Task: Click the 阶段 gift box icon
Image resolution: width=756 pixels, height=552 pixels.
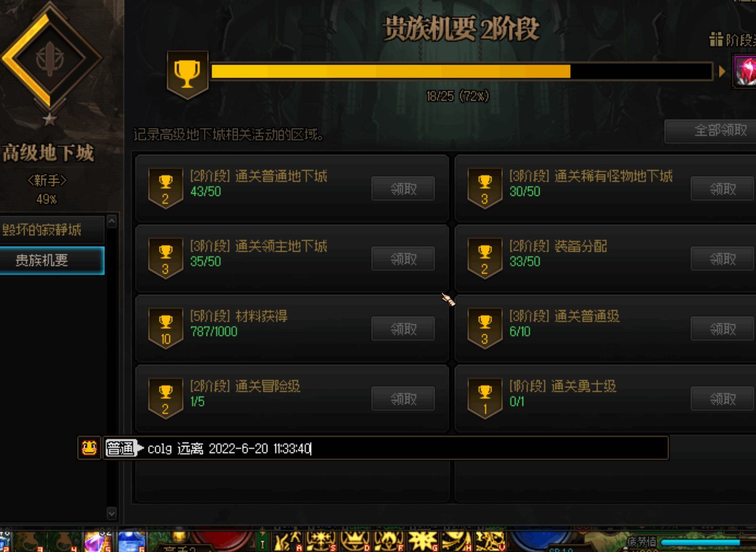Action: click(716, 40)
